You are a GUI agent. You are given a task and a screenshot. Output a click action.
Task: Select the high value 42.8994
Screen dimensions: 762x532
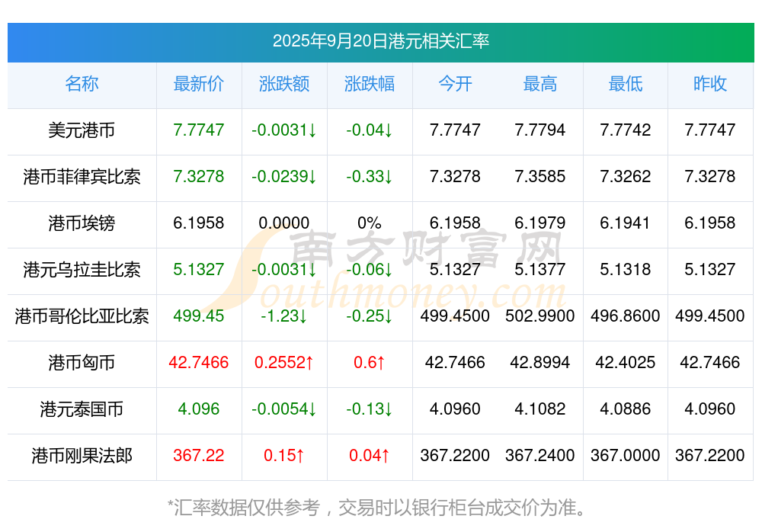tap(540, 362)
